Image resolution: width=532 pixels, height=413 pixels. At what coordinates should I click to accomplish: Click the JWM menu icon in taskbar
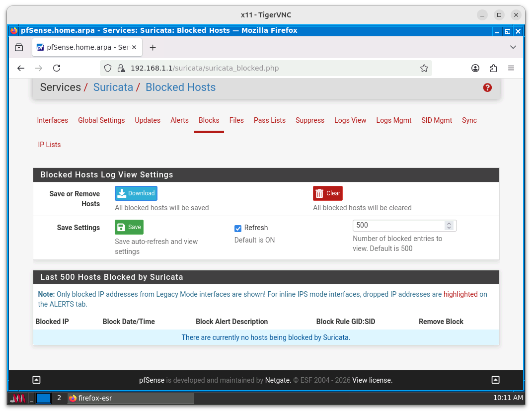tap(18, 398)
